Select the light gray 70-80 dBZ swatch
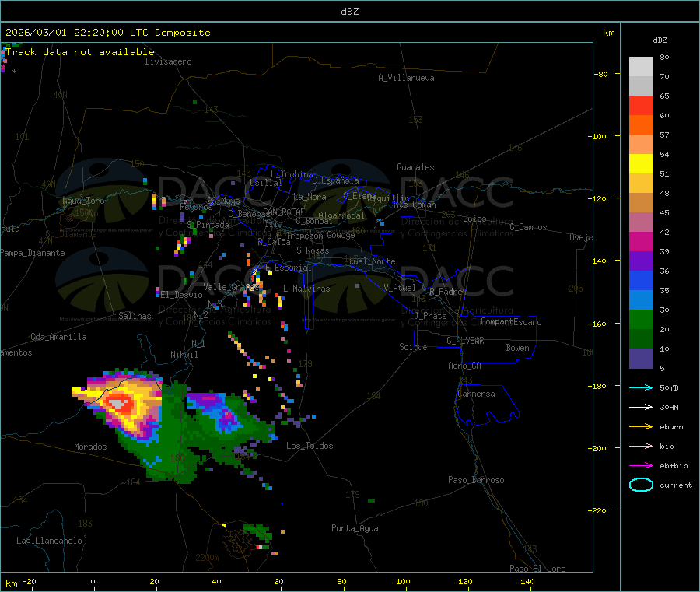The height and width of the screenshot is (592, 700). point(641,67)
